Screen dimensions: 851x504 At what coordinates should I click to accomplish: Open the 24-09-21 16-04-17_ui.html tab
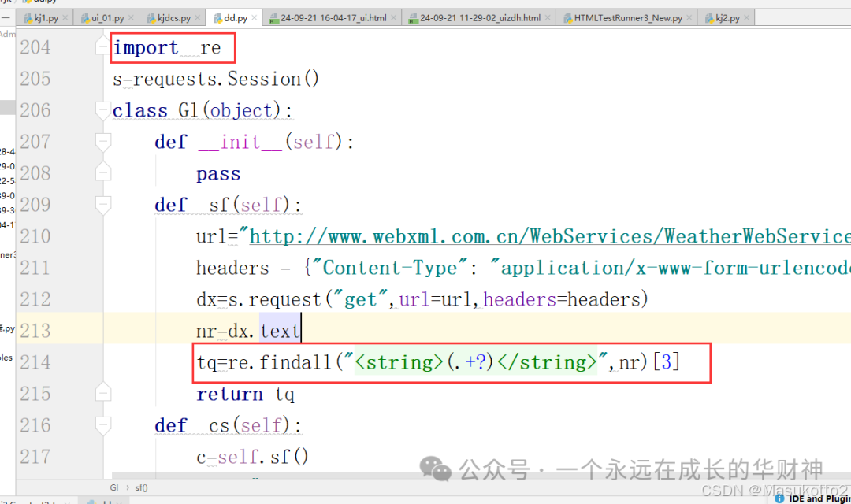pyautogui.click(x=333, y=18)
